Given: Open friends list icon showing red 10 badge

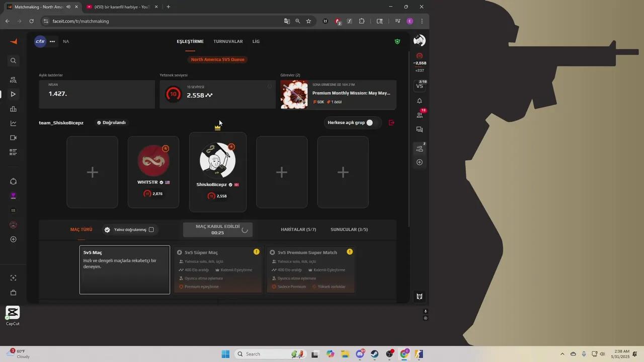Looking at the screenshot, I should (x=419, y=115).
